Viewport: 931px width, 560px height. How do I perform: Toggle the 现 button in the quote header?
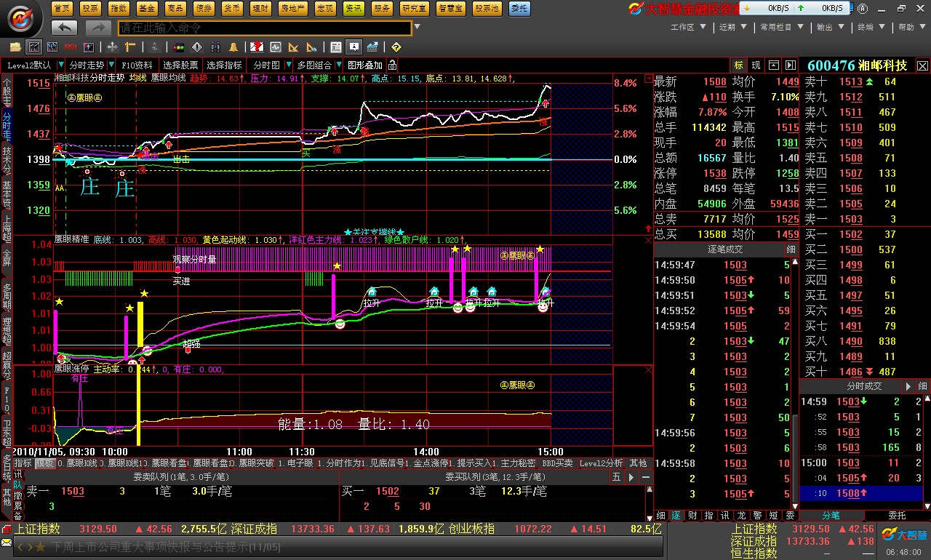[756, 65]
